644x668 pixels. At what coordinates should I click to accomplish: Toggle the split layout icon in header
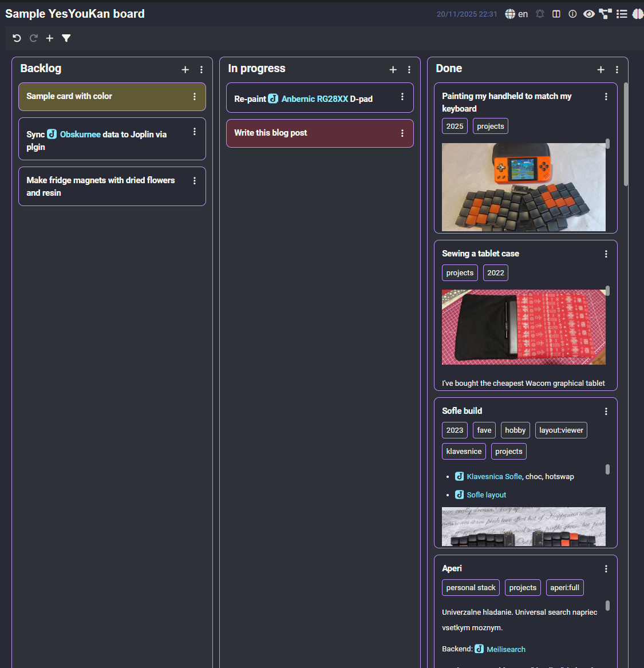pos(556,14)
